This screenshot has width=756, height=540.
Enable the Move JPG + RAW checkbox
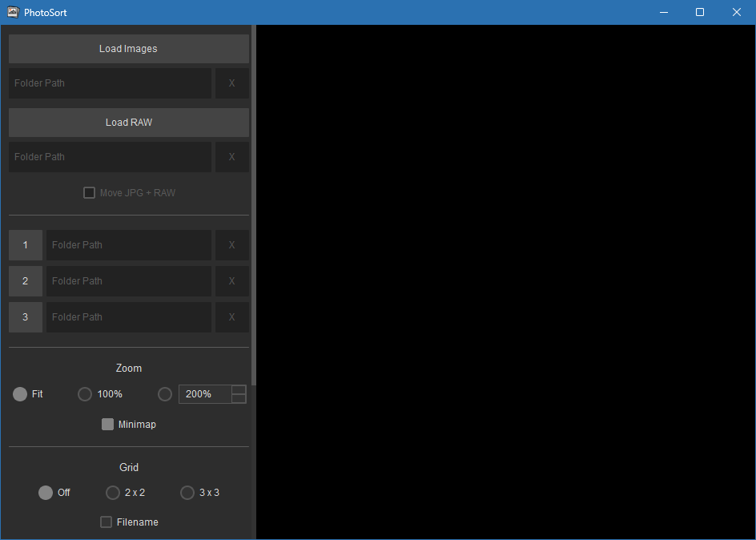tap(89, 192)
